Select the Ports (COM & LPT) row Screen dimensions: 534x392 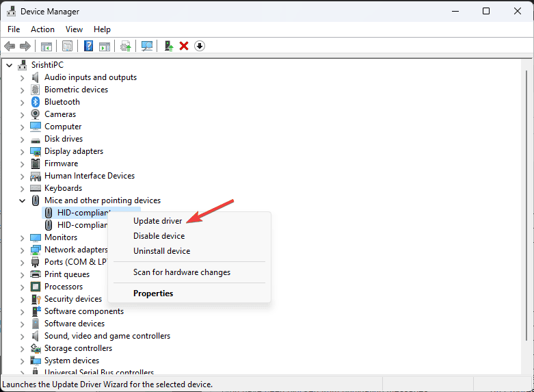point(75,262)
